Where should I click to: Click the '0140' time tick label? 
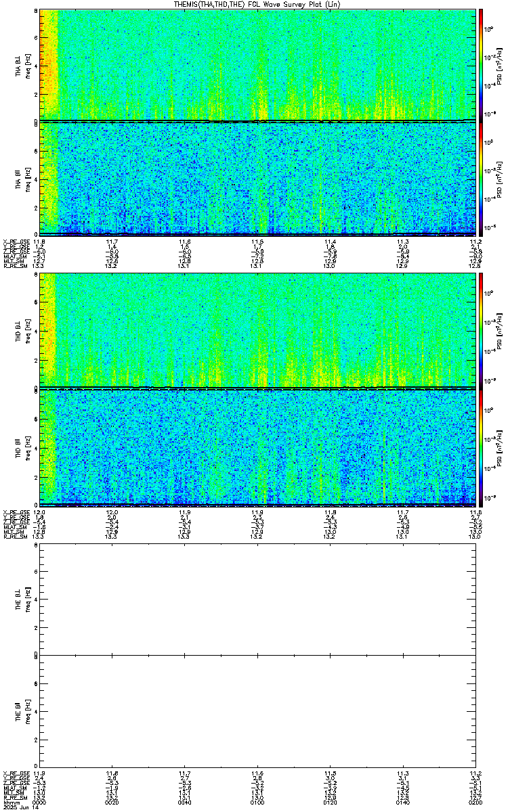click(402, 803)
